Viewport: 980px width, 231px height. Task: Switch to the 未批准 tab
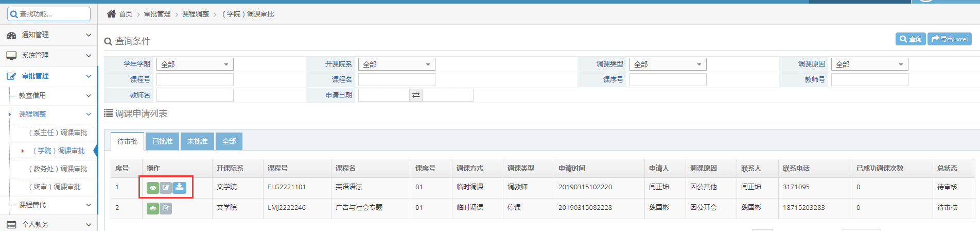point(197,141)
